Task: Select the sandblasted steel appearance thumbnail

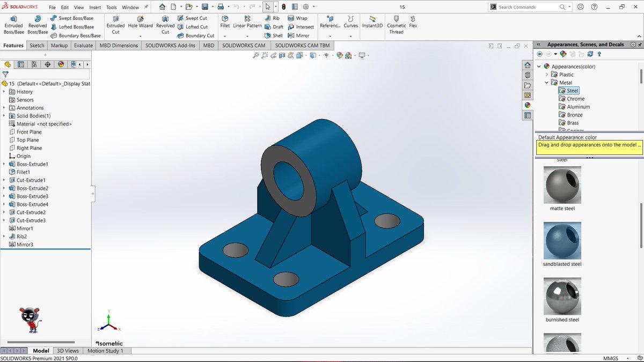Action: [562, 241]
